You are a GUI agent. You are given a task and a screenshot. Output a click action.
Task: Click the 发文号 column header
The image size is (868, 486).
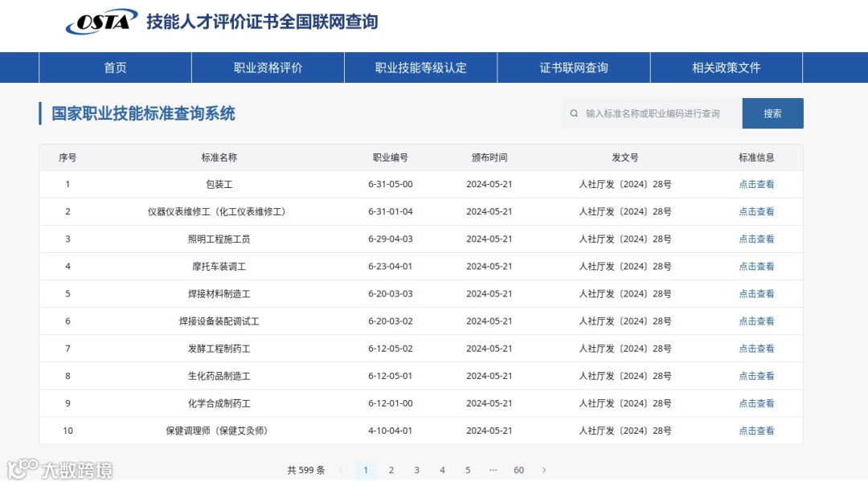tap(625, 157)
